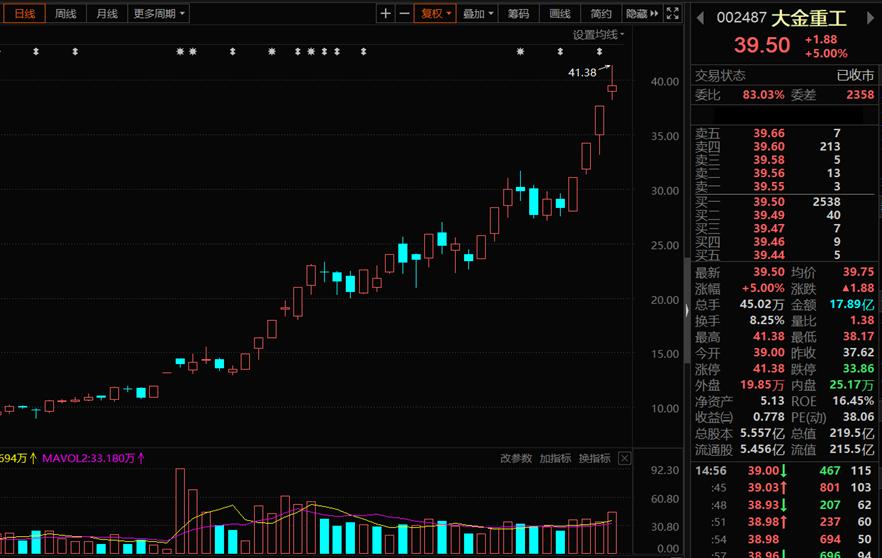
Task: Click the 总值 value 219.5亿
Action: tap(852, 434)
